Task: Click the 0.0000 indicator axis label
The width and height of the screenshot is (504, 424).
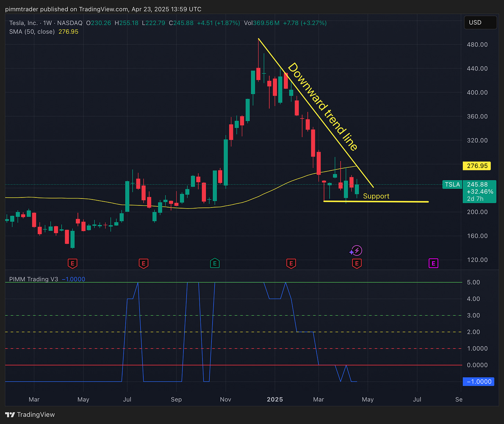Action: (x=477, y=365)
